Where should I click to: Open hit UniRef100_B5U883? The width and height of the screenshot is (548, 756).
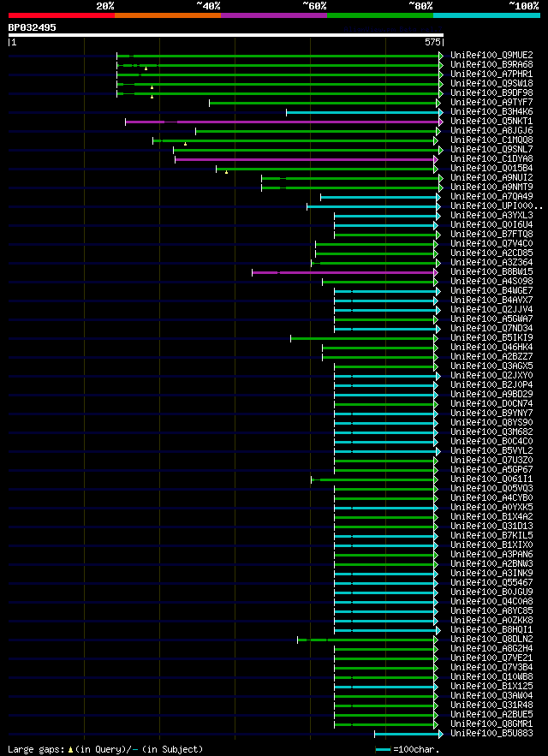(491, 734)
